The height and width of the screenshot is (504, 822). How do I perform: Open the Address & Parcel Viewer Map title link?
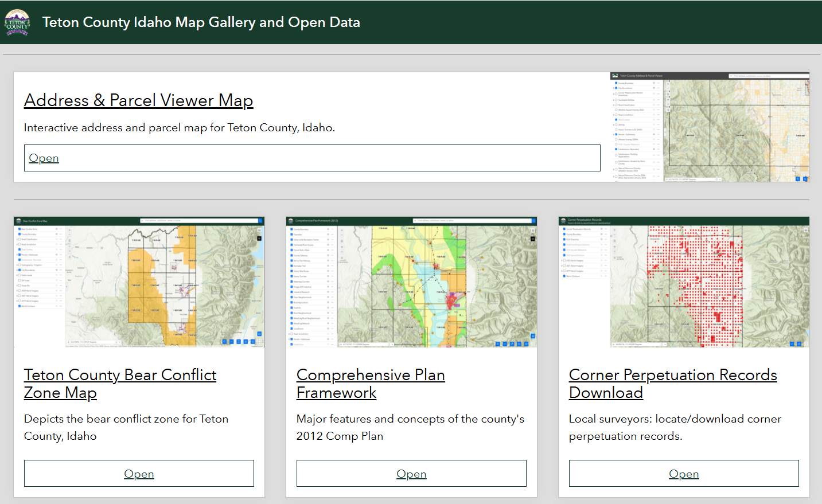(x=138, y=100)
